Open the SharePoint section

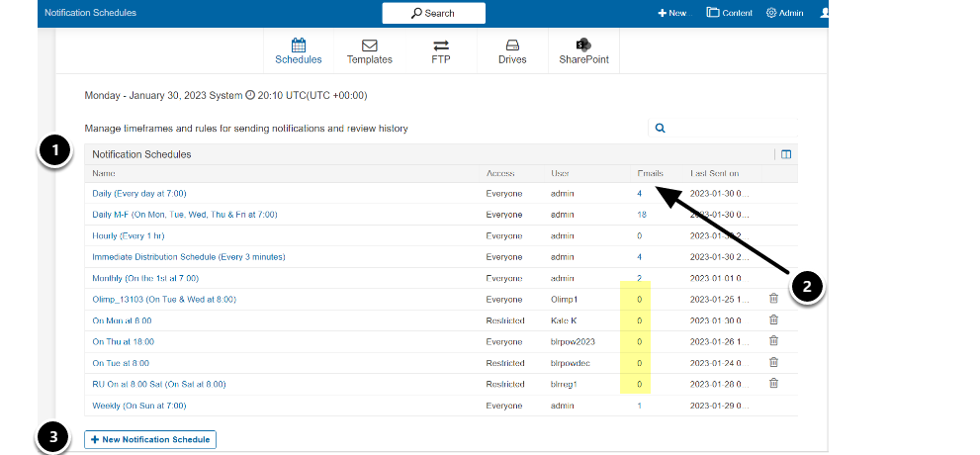point(583,51)
